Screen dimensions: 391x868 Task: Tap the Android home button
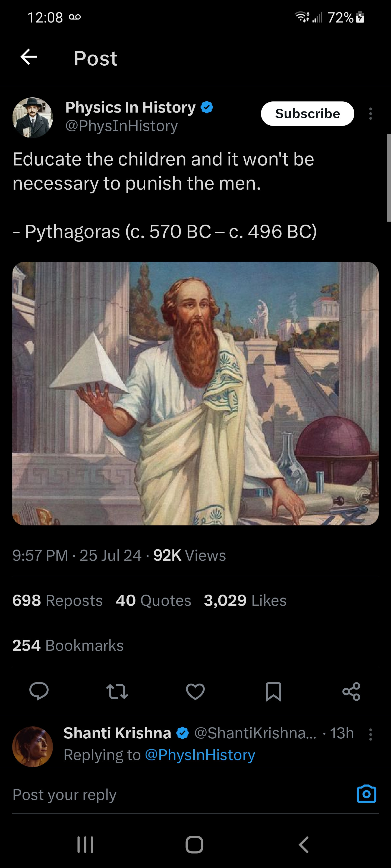coord(195,845)
